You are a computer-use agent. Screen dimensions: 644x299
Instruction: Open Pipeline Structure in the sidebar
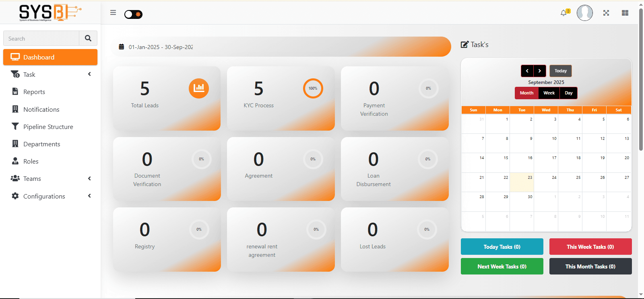48,127
